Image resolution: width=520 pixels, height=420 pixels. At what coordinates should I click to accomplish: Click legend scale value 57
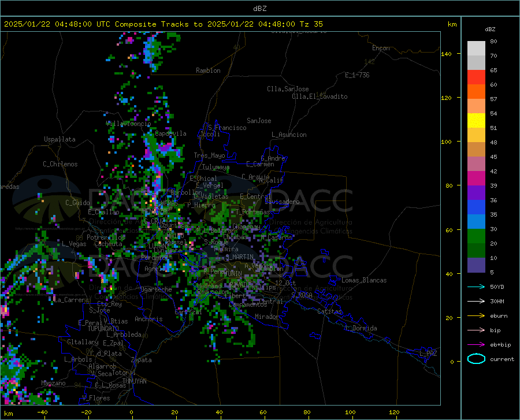(x=493, y=99)
